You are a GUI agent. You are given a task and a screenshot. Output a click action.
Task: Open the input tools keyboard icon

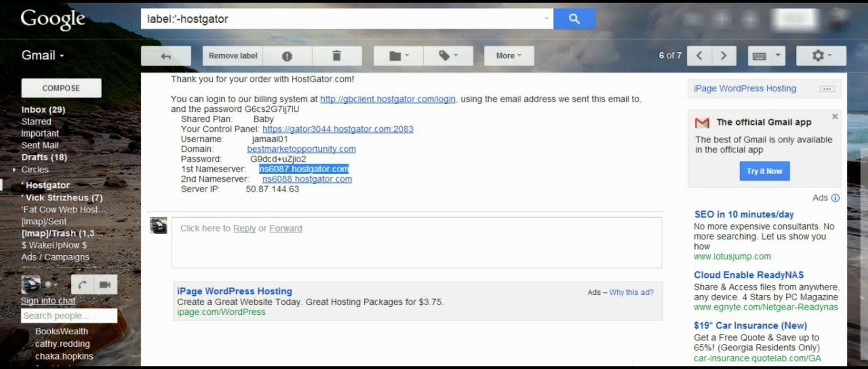coord(759,56)
